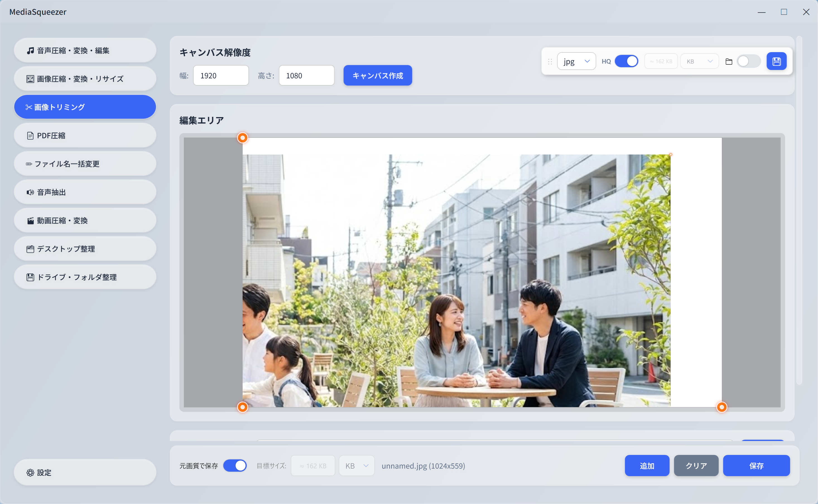Select the film icon on 動画圧縮・変換
This screenshot has height=504, width=818.
pos(30,220)
